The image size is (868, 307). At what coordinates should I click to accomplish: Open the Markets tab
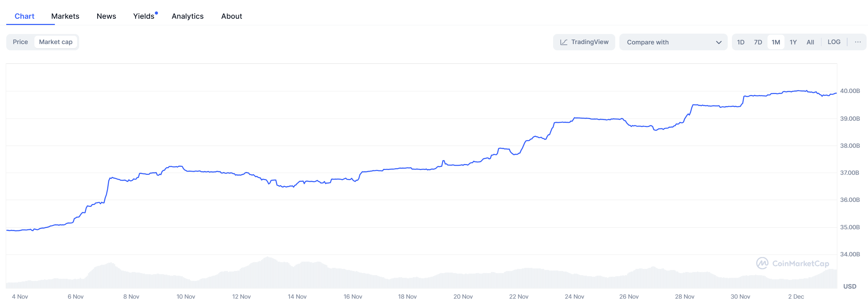point(65,16)
